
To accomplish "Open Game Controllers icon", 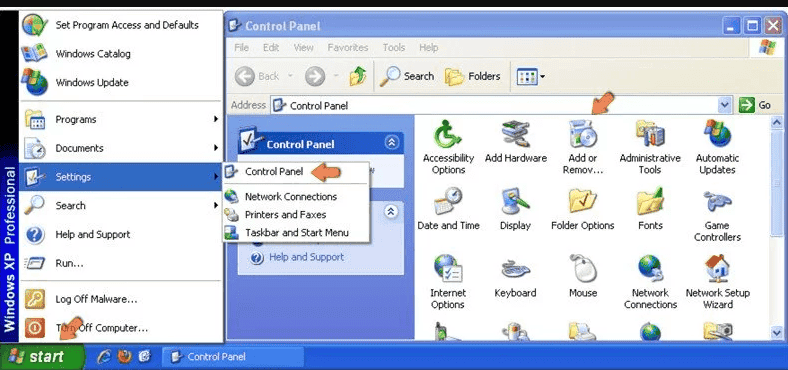I will [717, 215].
